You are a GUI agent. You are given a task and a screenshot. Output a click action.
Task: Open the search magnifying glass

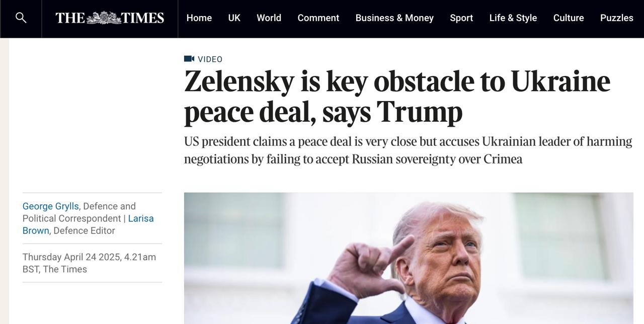[21, 18]
